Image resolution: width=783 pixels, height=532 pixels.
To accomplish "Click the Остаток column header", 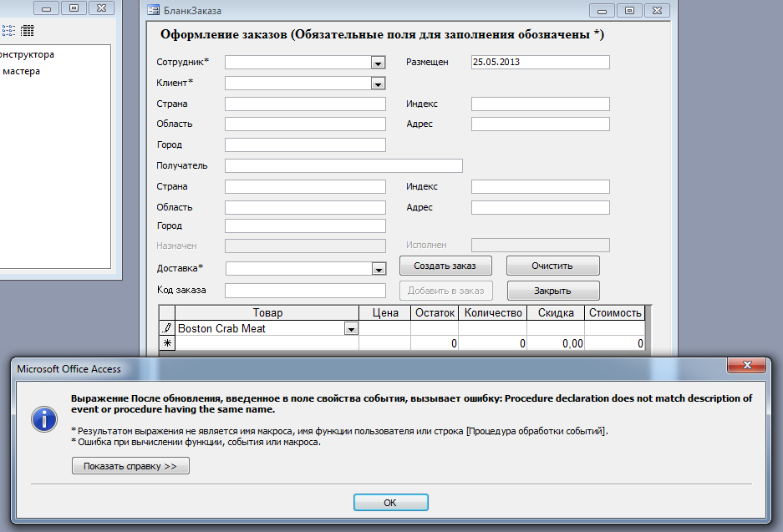I will (435, 313).
